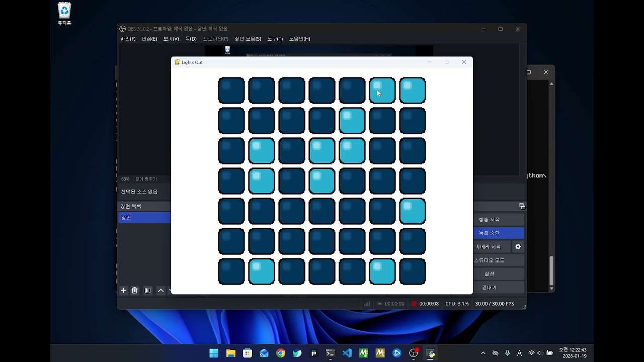644x362 pixels.
Task: Toggle the bottom-right dark tile of the grid
Action: tap(413, 271)
